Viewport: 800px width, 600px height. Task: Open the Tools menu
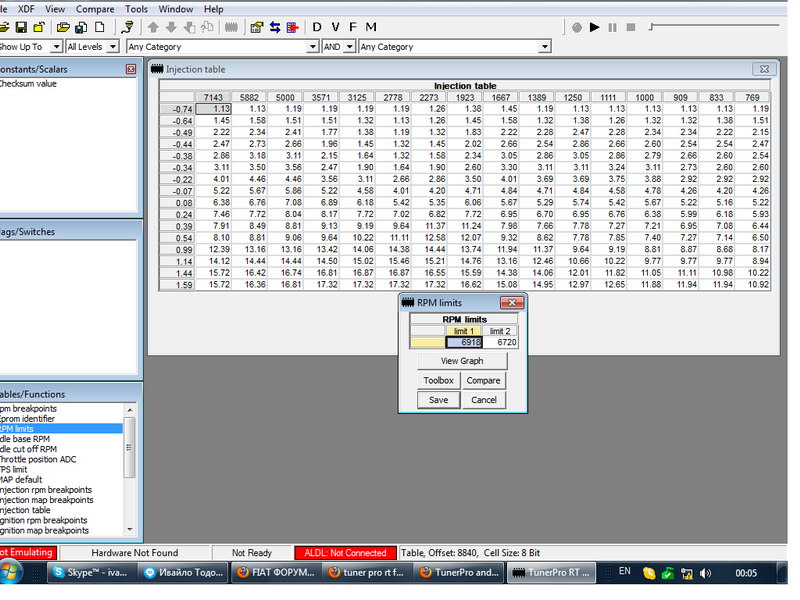point(136,9)
